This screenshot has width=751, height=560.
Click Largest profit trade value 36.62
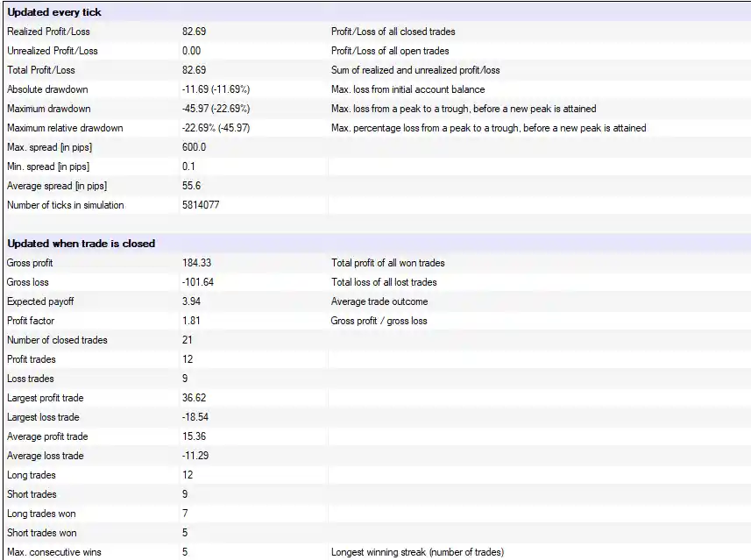(194, 398)
